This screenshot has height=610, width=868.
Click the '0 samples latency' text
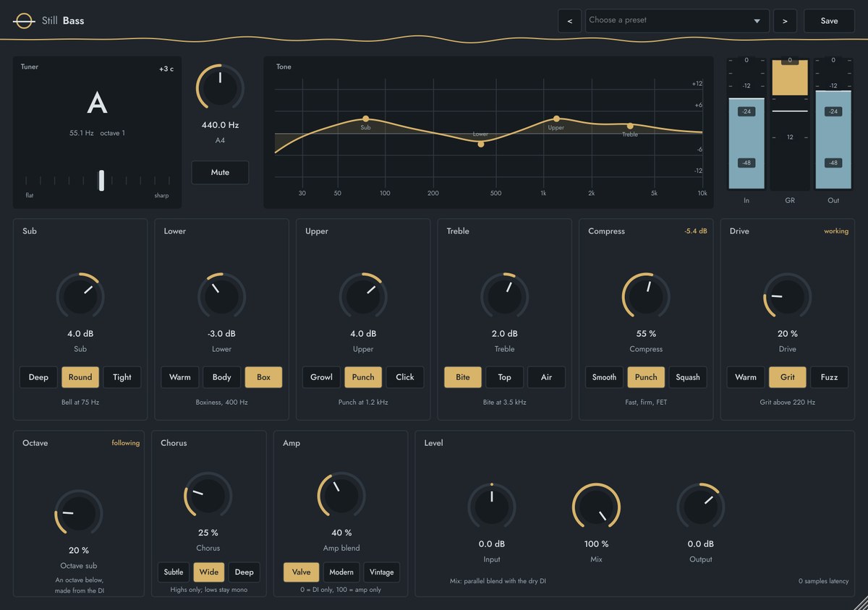pyautogui.click(x=823, y=581)
